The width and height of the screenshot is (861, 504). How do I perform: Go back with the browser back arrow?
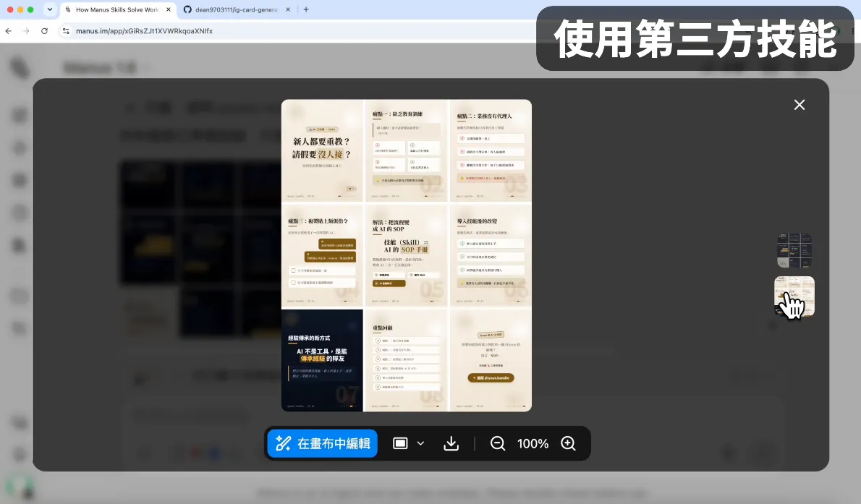click(8, 31)
